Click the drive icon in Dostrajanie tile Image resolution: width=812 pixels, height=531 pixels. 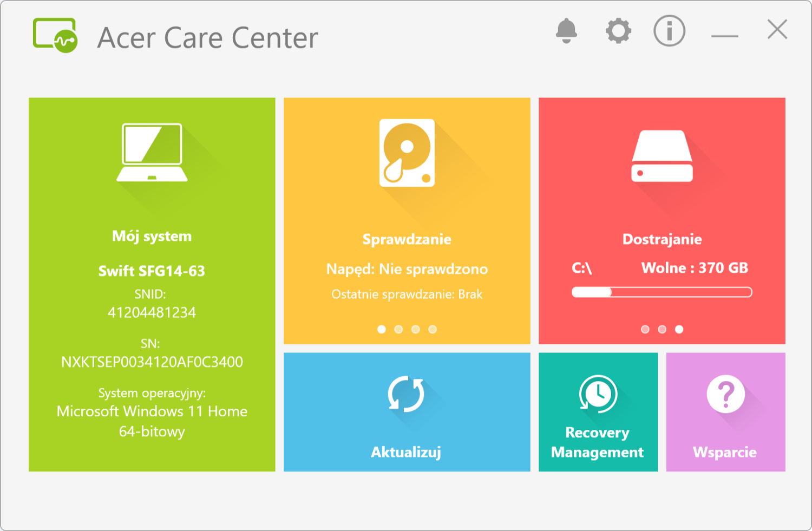point(662,156)
